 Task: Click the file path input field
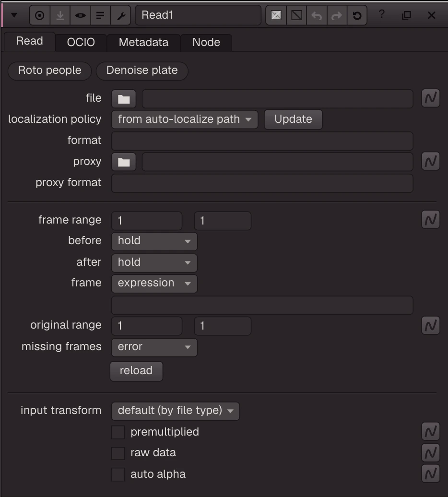click(278, 99)
